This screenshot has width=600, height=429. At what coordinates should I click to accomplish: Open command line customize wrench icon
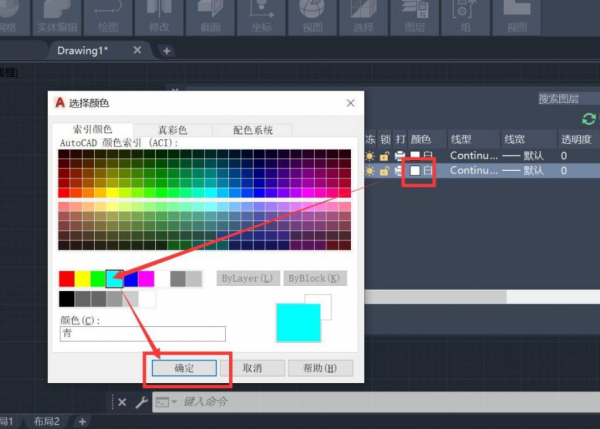tap(141, 402)
